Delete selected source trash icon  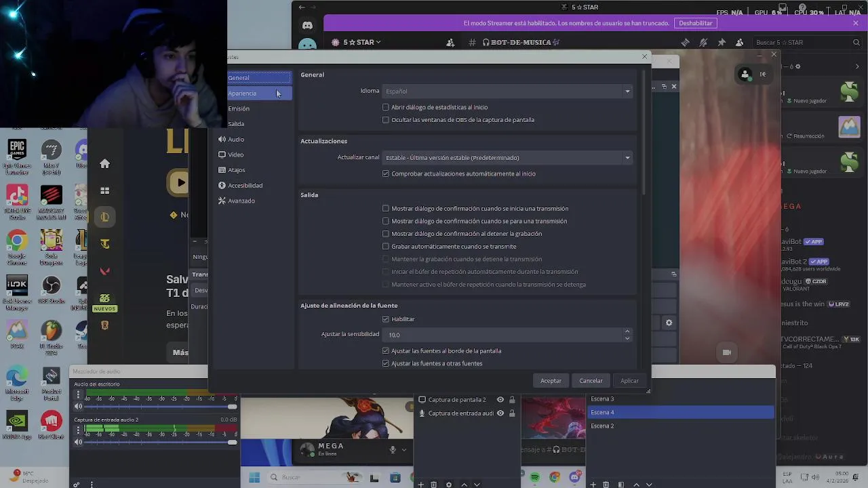434,485
